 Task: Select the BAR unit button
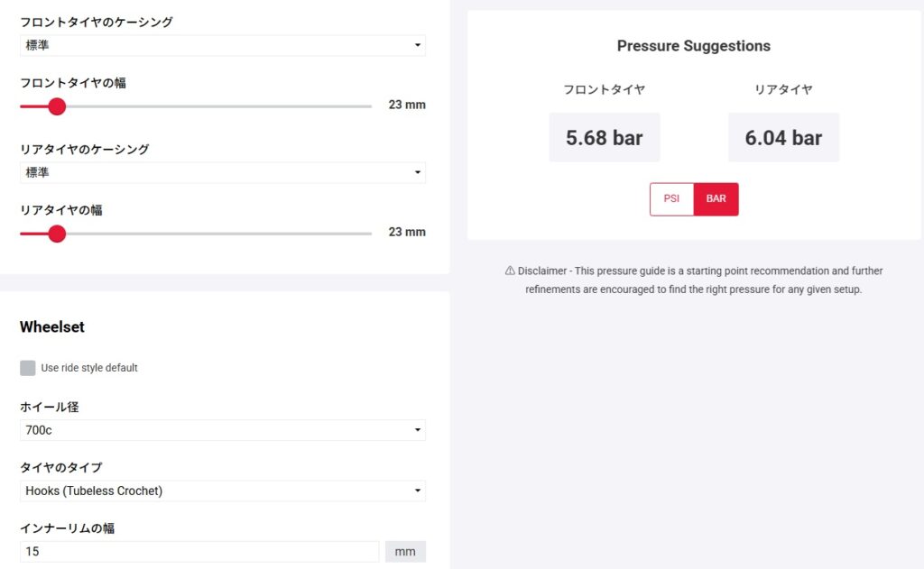[x=716, y=199]
